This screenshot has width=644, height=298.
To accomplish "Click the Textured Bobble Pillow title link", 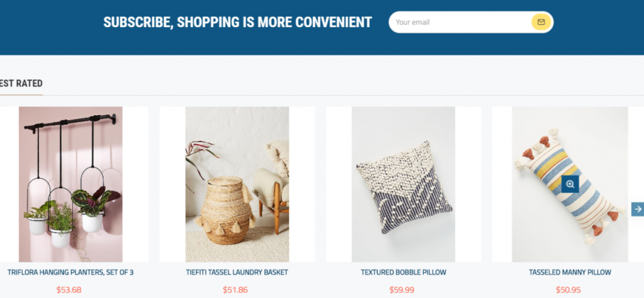I will pos(403,272).
